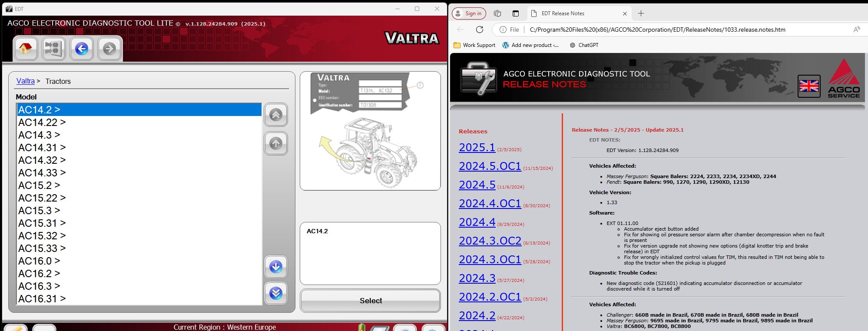Select model AC14.3 in list
The image size is (868, 331).
(x=139, y=135)
